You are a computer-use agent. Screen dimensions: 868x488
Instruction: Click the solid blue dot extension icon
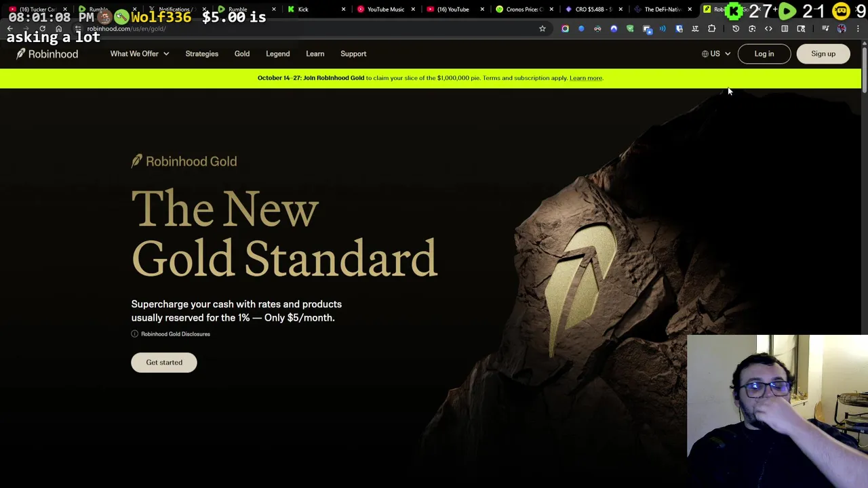click(581, 28)
